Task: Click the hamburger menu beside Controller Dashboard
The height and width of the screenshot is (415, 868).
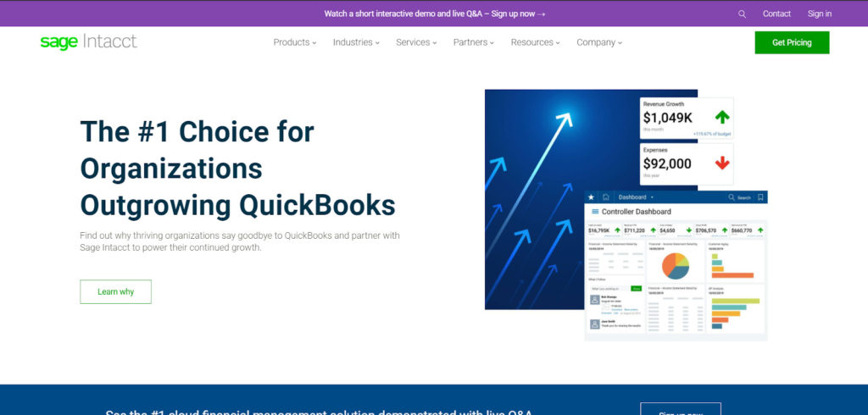Action: click(x=595, y=212)
